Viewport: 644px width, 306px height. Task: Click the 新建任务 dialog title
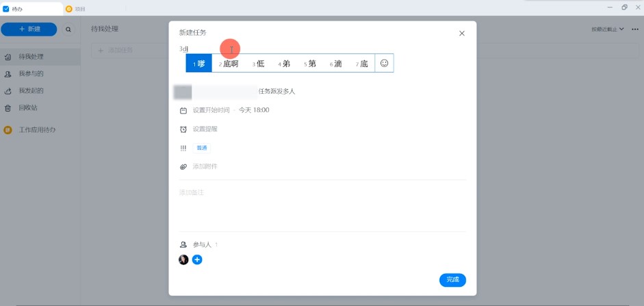[192, 33]
